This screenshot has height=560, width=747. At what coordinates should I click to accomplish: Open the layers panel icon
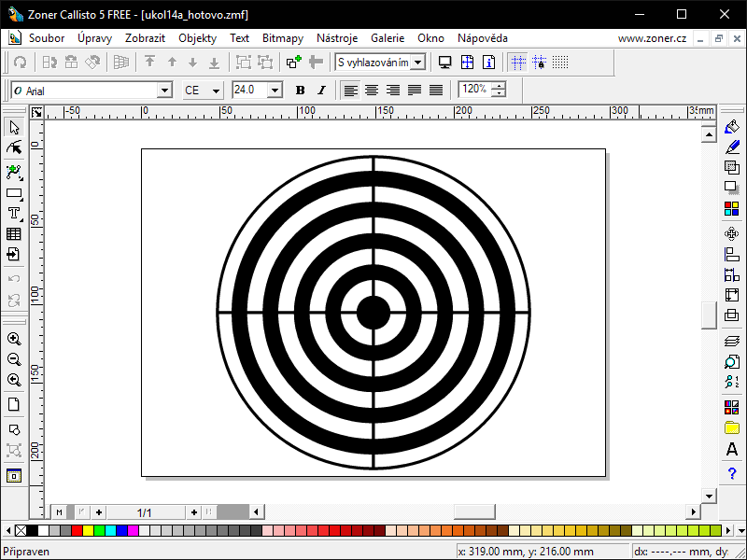[x=732, y=341]
